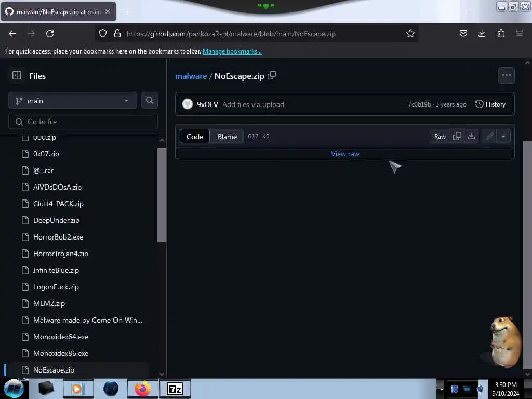Expand the main branch selector dropdown
This screenshot has height=399, width=532.
coord(73,101)
